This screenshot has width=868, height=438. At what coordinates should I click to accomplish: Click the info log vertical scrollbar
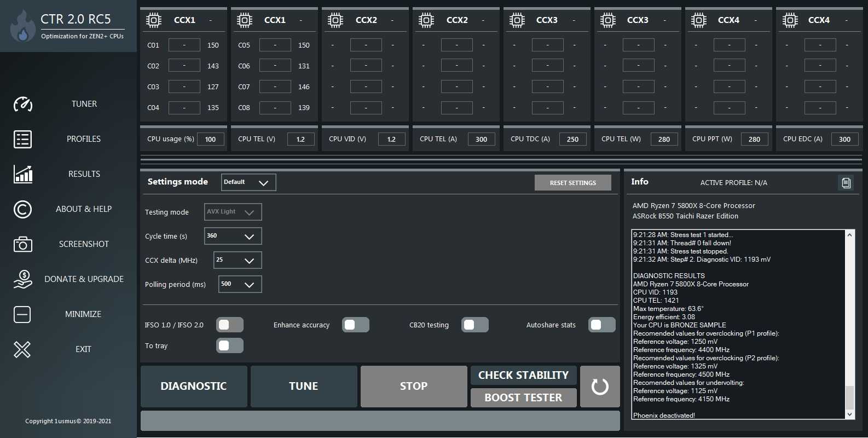849,324
